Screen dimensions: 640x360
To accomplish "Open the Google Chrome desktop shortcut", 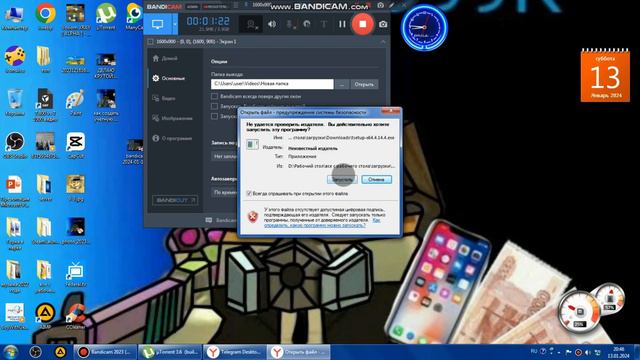I will [45, 17].
